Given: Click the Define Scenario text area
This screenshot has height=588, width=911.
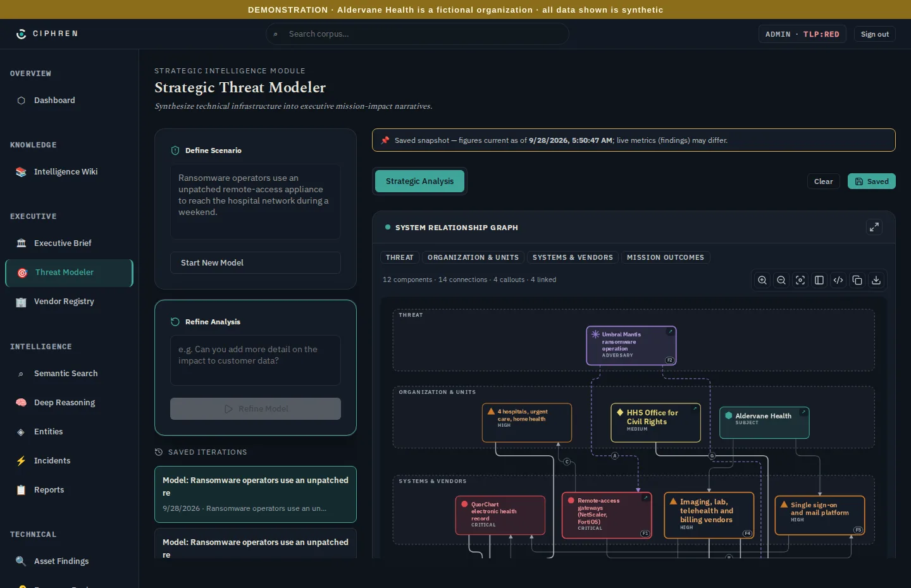Looking at the screenshot, I should [256, 202].
